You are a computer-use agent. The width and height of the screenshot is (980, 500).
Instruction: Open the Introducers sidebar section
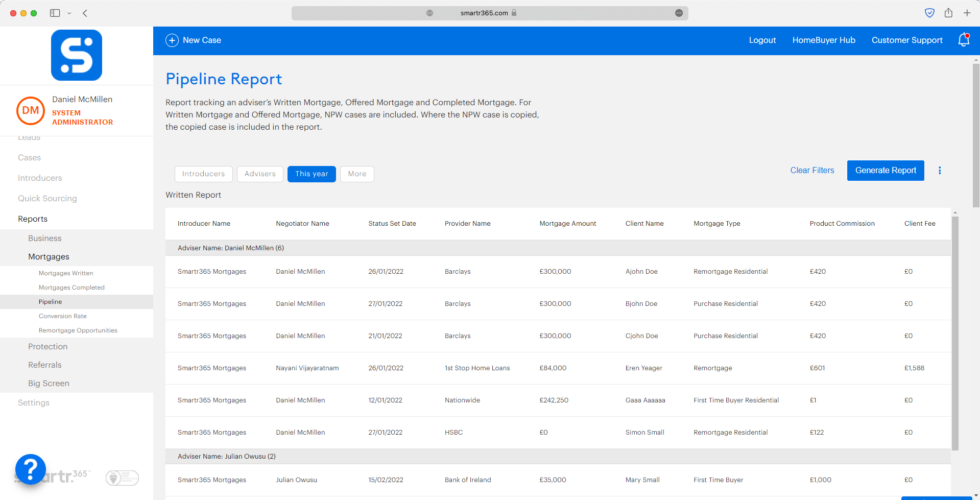[40, 178]
